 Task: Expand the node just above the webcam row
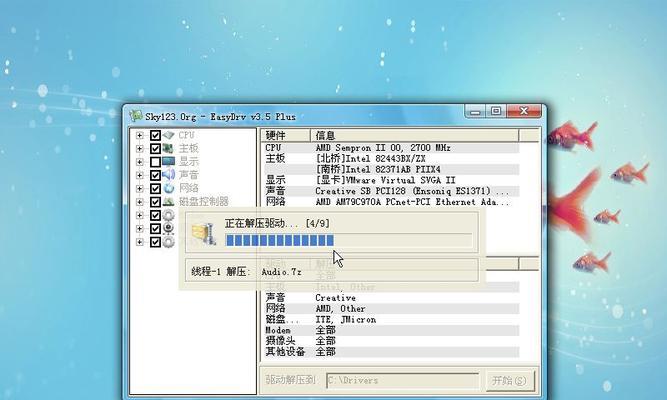(x=140, y=215)
